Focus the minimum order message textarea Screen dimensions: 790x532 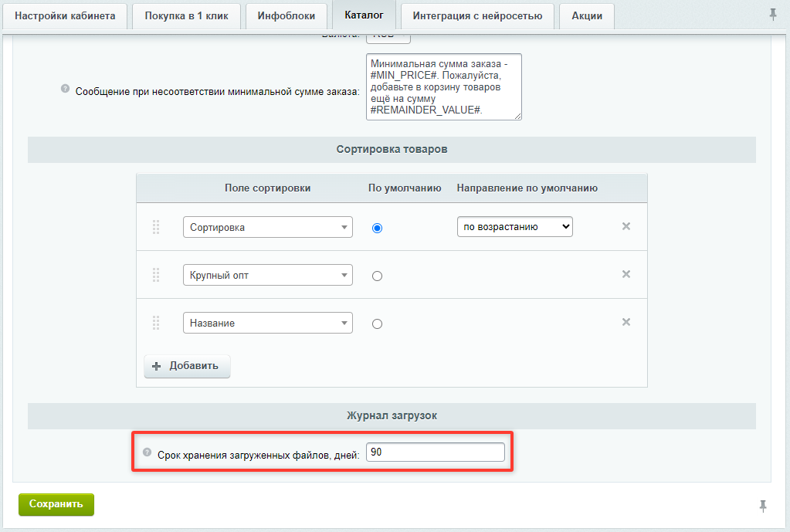point(444,86)
